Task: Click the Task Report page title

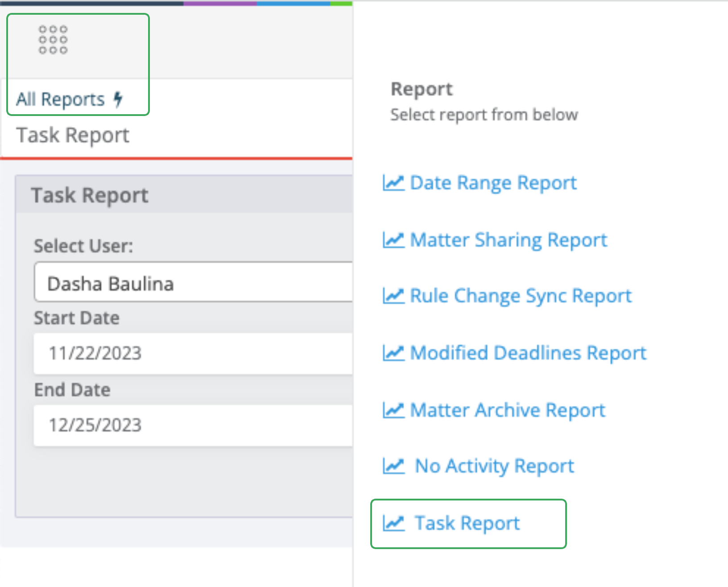Action: (73, 135)
